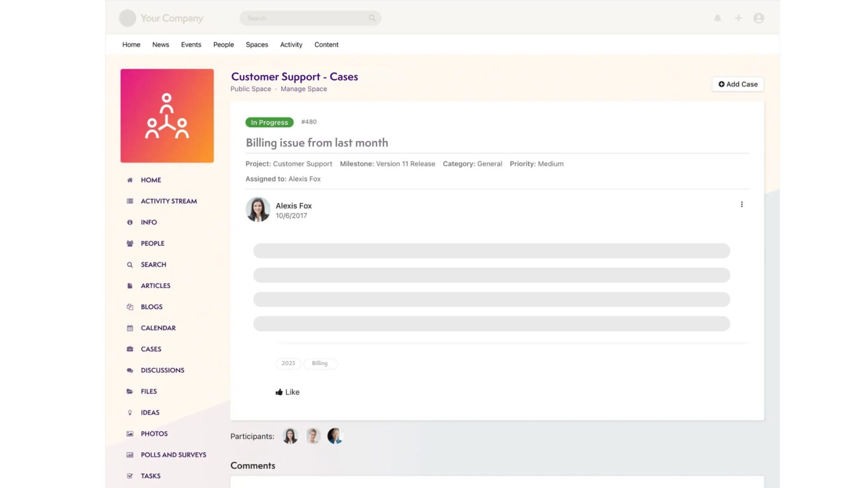Screen dimensions: 868x488
Task: Open the Manage Space settings
Action: pos(303,88)
